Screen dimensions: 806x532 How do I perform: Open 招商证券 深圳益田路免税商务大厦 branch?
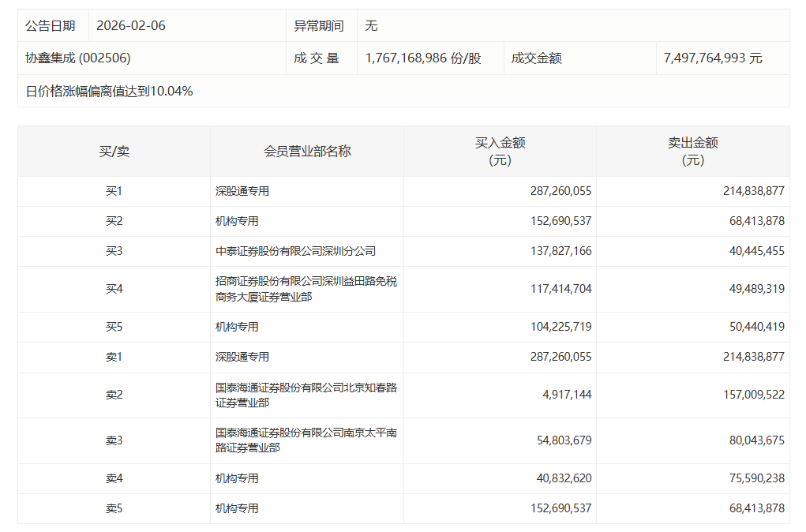(x=306, y=289)
